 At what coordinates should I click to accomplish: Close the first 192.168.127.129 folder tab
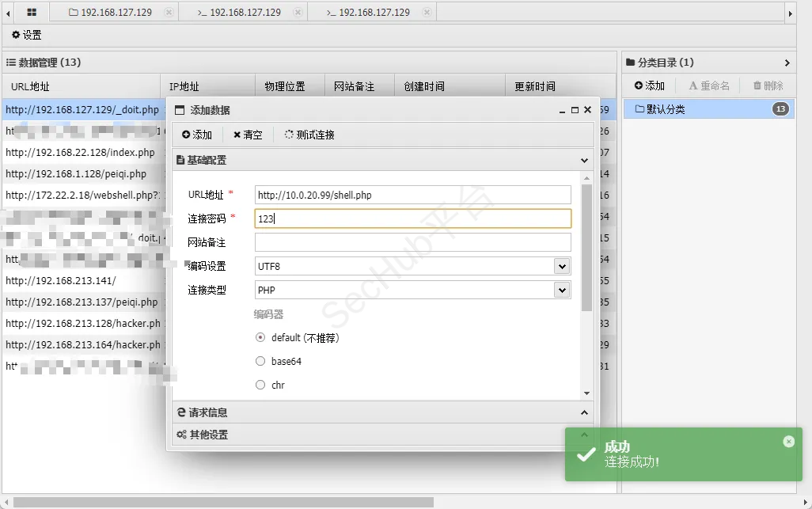click(x=169, y=12)
